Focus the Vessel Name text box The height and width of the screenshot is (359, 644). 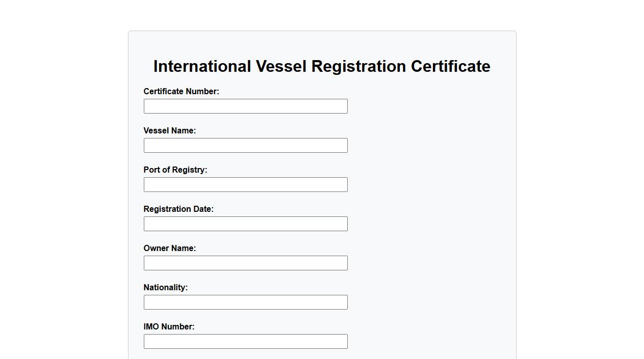point(245,146)
